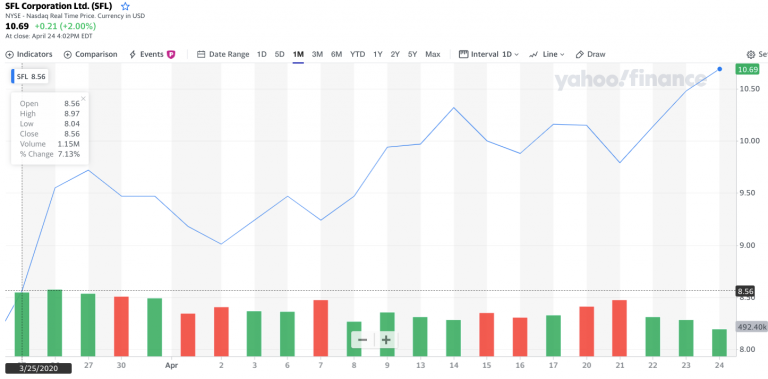Click the red volume bar for April 7
768x379 pixels.
320,328
